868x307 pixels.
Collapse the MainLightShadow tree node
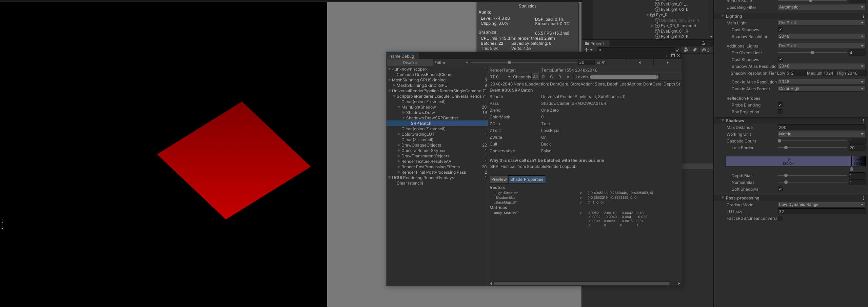click(x=399, y=107)
